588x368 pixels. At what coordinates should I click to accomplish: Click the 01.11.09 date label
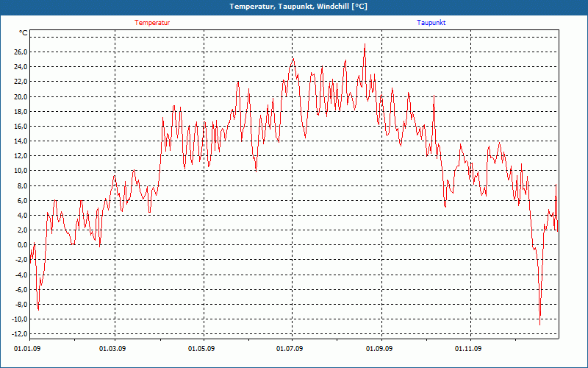pos(468,349)
